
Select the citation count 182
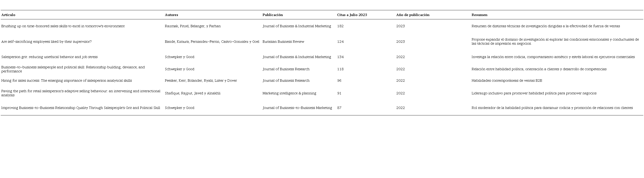[x=340, y=26]
